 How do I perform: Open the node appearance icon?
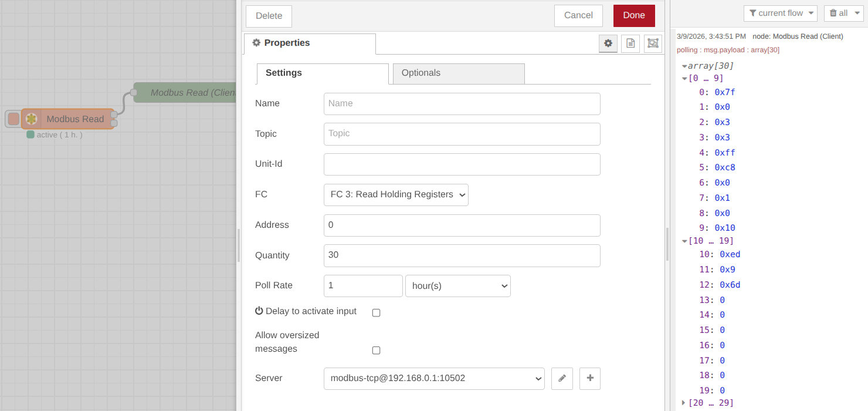(x=653, y=43)
